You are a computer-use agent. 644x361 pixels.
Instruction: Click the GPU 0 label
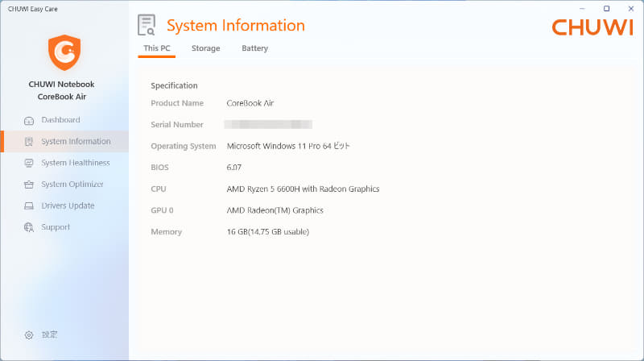pos(163,210)
